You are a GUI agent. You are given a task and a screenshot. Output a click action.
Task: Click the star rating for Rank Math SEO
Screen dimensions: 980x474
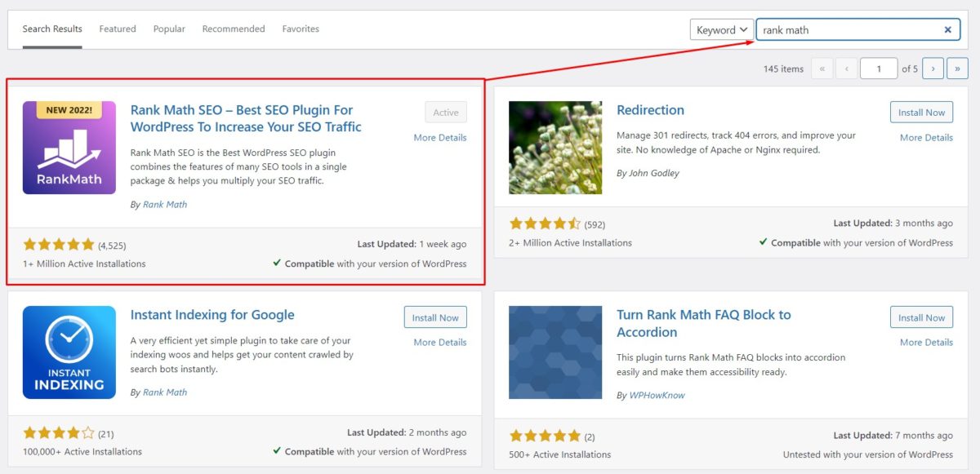click(x=57, y=243)
